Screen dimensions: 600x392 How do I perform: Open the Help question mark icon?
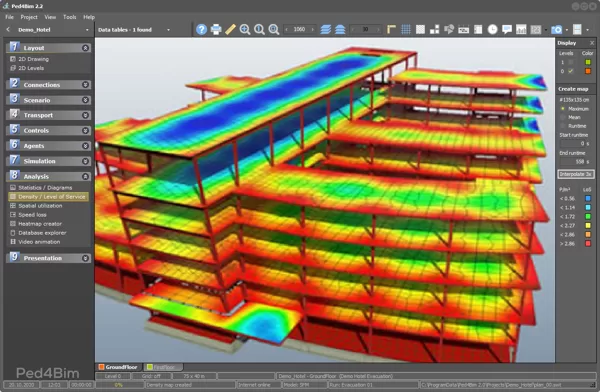(201, 29)
